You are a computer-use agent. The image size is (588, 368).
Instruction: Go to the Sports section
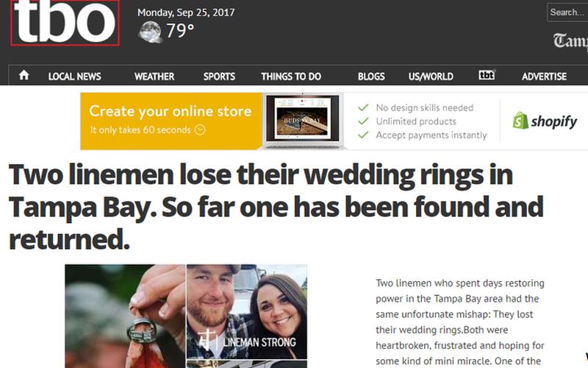tap(219, 77)
